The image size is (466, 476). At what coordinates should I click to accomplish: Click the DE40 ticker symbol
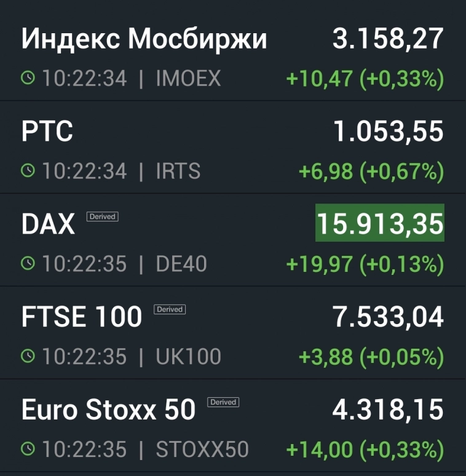point(181,264)
